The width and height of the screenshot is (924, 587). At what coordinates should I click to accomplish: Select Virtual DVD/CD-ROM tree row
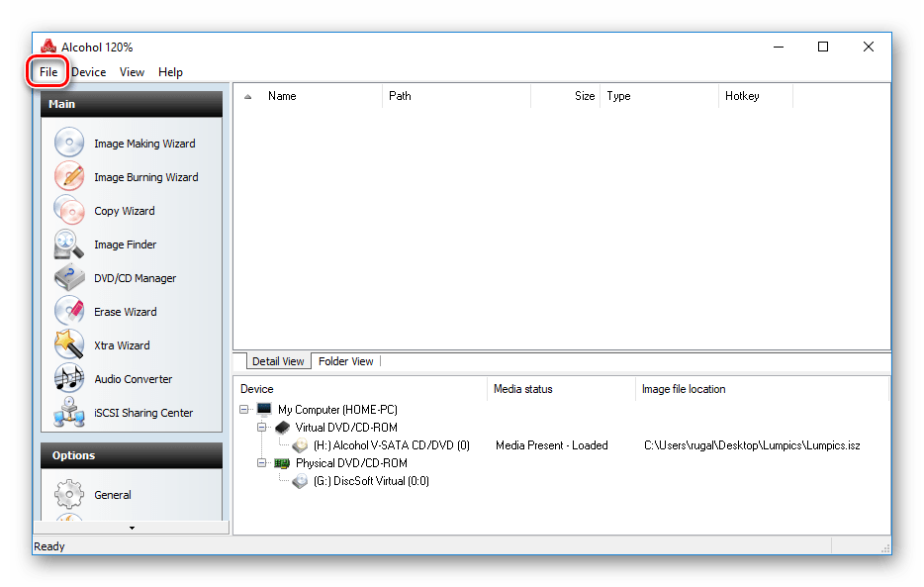click(x=346, y=428)
